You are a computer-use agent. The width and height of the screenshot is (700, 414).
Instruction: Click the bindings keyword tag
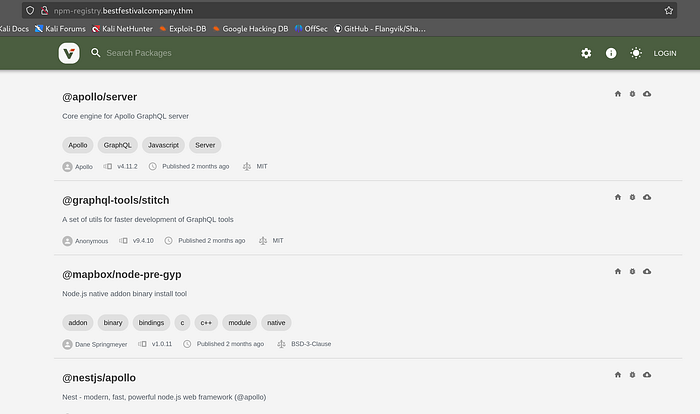151,322
